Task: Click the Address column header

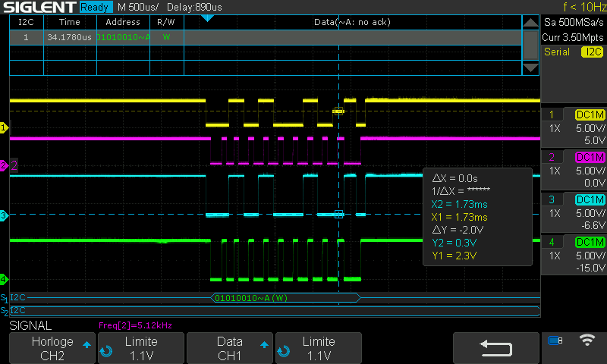Action: pyautogui.click(x=123, y=22)
